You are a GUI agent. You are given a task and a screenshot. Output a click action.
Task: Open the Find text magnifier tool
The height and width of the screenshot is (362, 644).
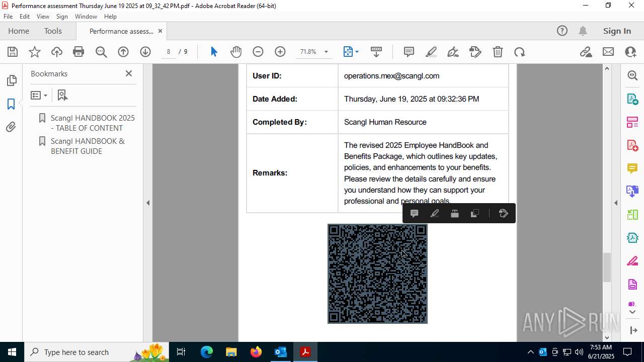coord(101,52)
